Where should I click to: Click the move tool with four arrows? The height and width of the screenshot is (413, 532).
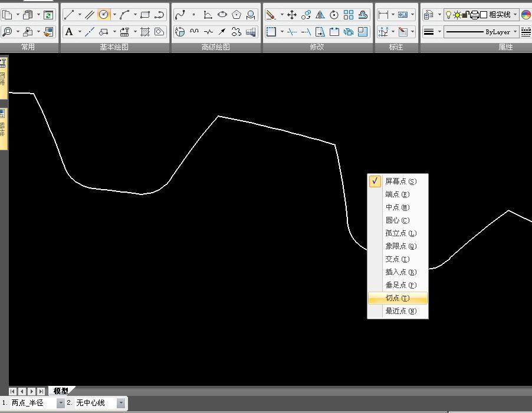(x=292, y=15)
